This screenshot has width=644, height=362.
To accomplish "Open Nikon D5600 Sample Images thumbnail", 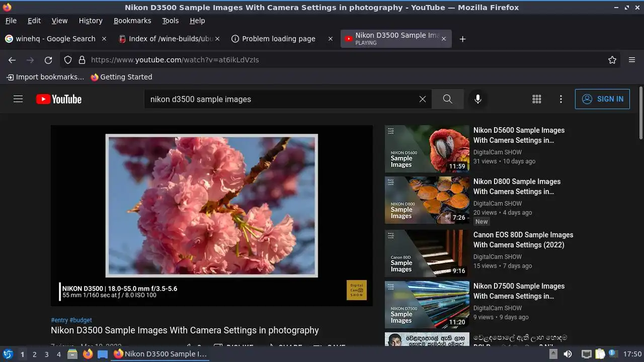I will (x=427, y=149).
